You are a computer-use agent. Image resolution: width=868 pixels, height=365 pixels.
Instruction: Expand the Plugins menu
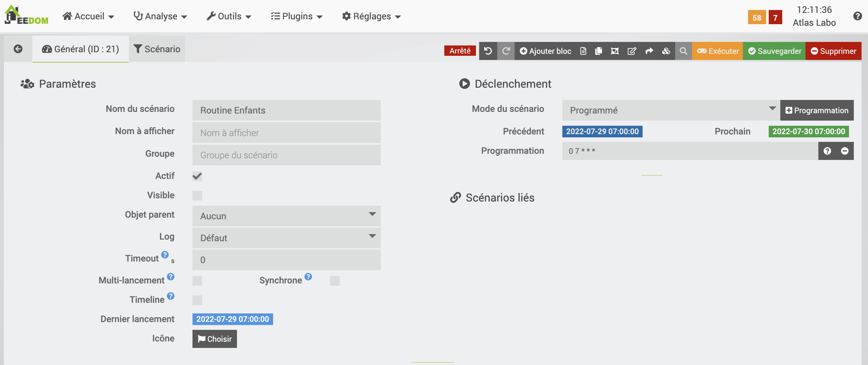pyautogui.click(x=297, y=16)
